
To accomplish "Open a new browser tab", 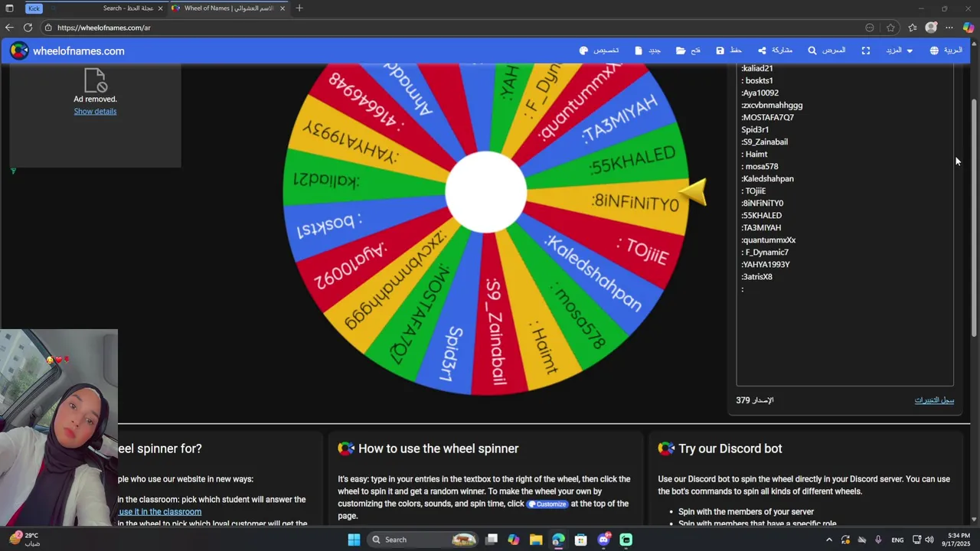I will (299, 8).
